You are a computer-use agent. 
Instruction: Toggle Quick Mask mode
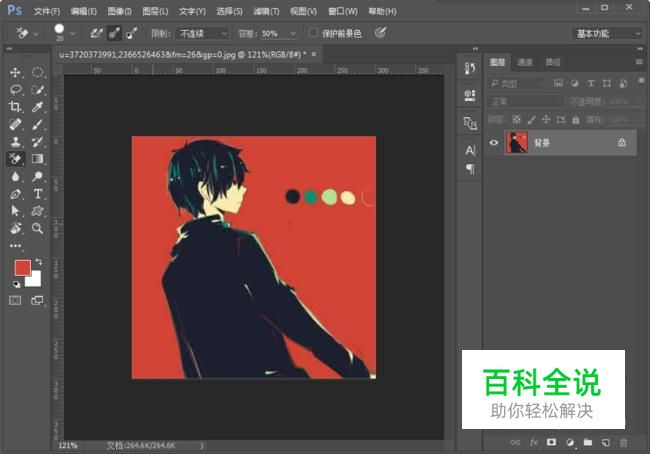15,300
